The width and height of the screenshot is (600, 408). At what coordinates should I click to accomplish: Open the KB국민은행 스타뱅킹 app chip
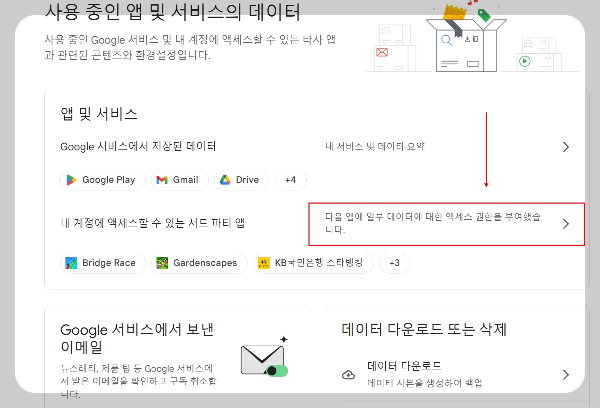coord(313,263)
